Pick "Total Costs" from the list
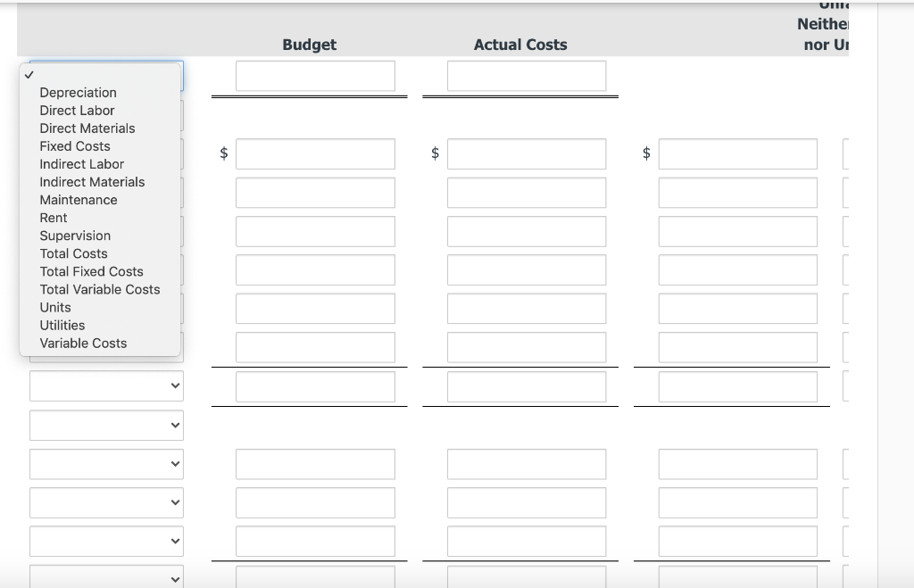Viewport: 914px width, 588px height. click(x=73, y=253)
